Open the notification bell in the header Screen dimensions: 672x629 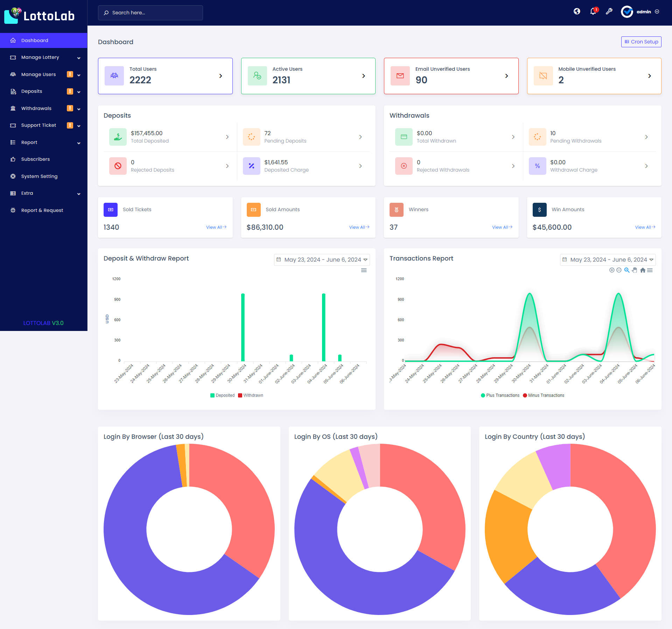pos(593,12)
